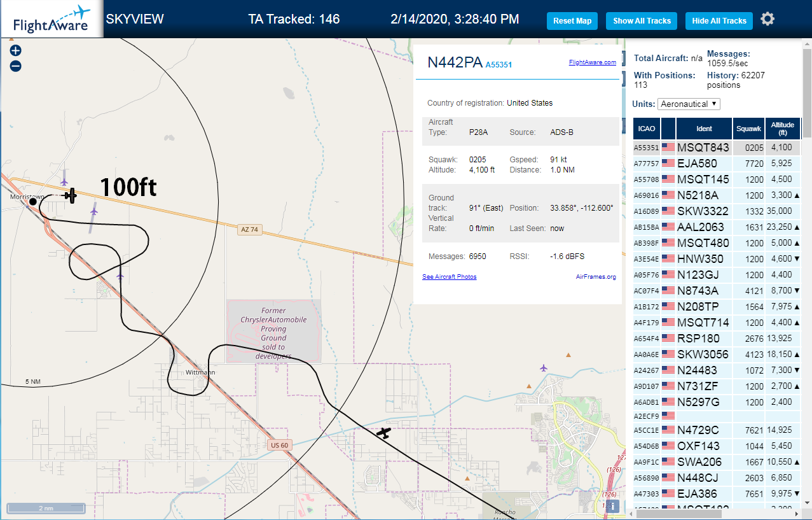The width and height of the screenshot is (812, 520).
Task: Open See Aircraft Photos link
Action: click(x=449, y=277)
